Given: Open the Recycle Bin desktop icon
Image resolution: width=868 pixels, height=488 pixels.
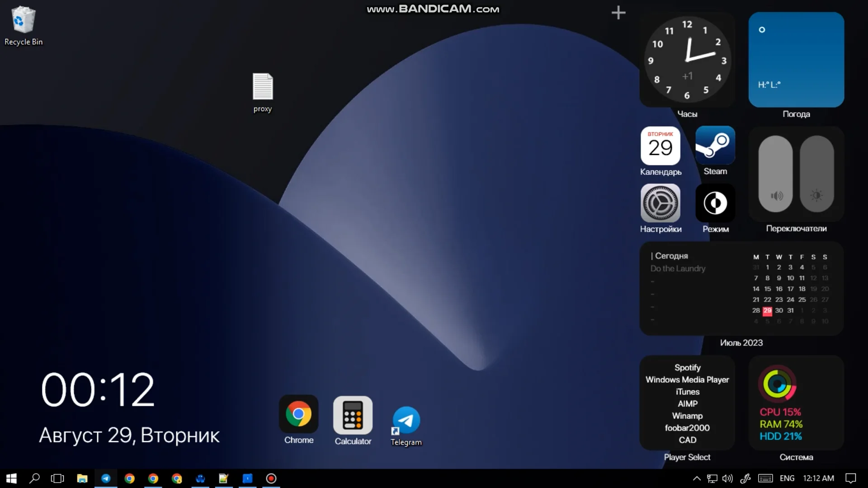Looking at the screenshot, I should [23, 26].
